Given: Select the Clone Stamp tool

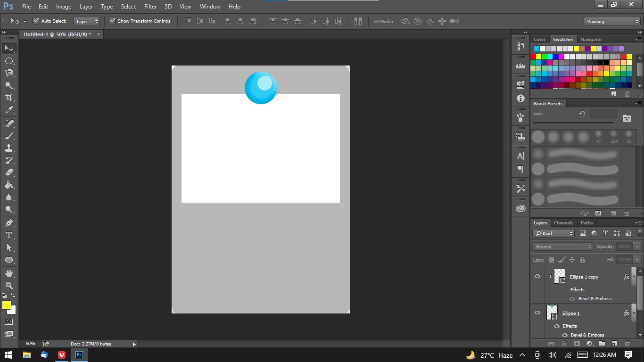Looking at the screenshot, I should (x=9, y=148).
